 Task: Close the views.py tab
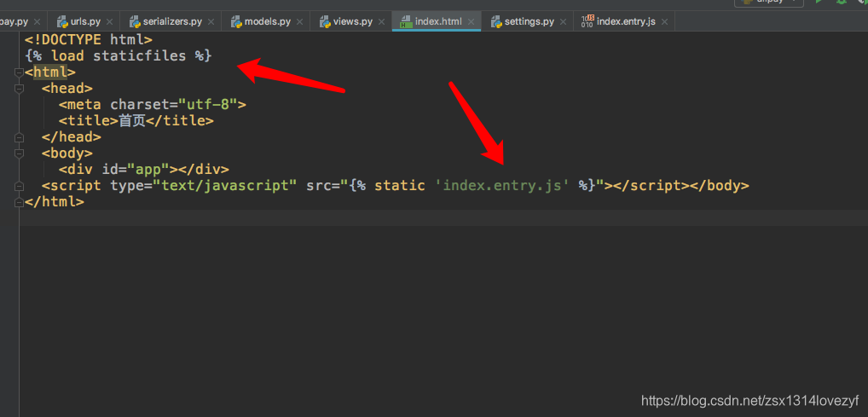381,22
